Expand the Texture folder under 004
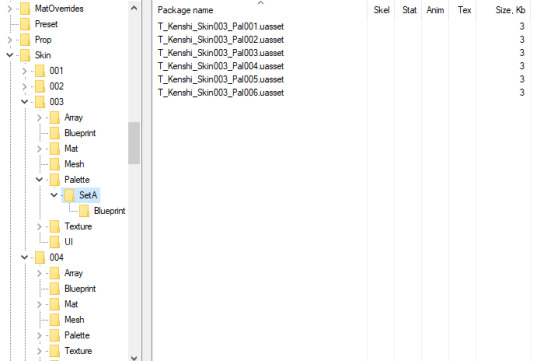Screen dimensions: 540x361 (39, 351)
